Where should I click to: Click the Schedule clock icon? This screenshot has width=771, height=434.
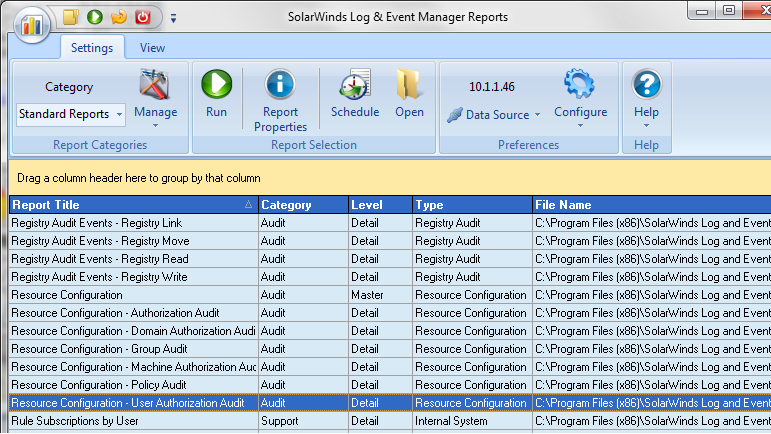355,85
